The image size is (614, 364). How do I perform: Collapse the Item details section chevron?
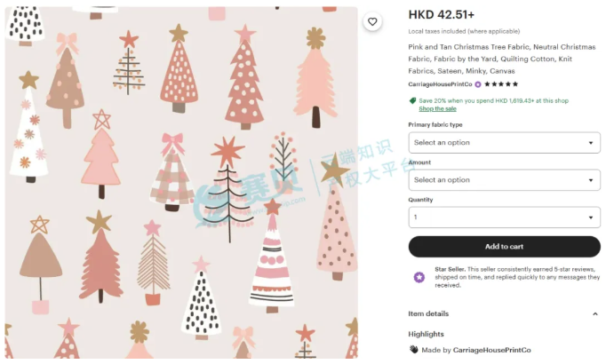tap(594, 314)
